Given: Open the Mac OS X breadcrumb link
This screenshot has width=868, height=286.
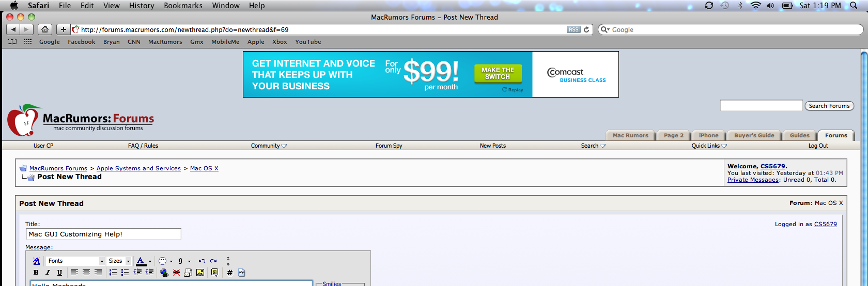Looking at the screenshot, I should 204,168.
